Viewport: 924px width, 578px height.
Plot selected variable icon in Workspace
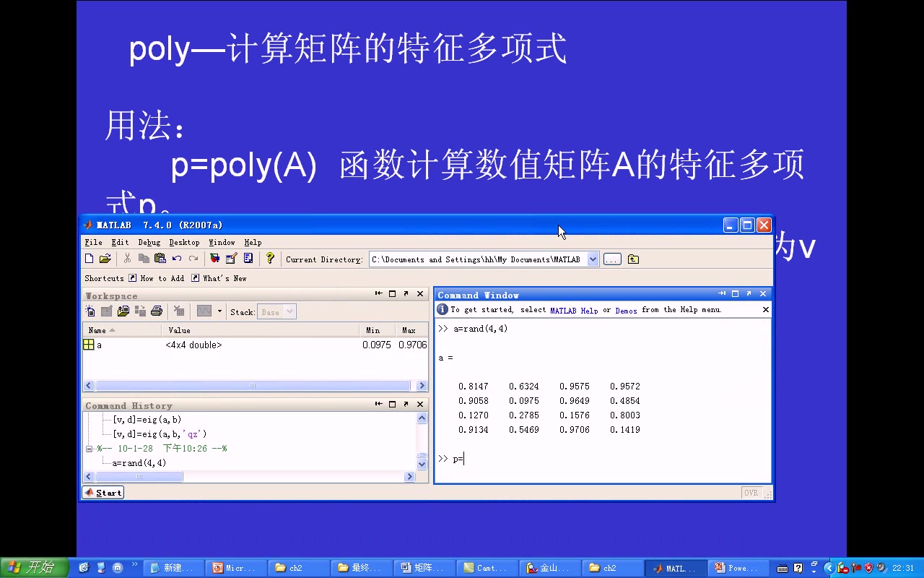pyautogui.click(x=204, y=311)
